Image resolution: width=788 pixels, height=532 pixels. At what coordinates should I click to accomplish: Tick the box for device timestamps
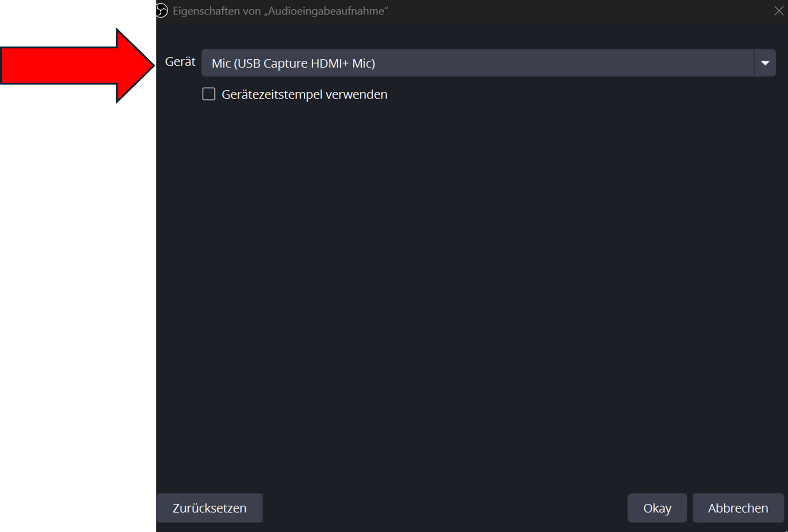coord(209,94)
